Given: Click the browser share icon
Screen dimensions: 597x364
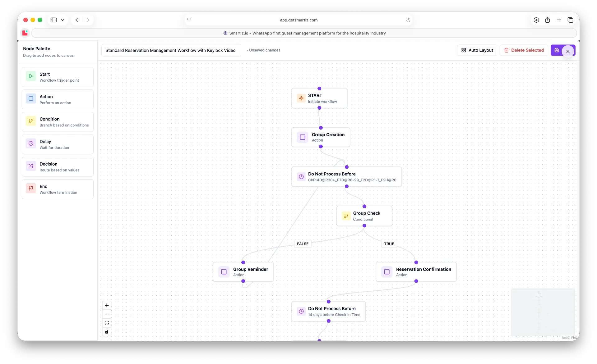Looking at the screenshot, I should click(547, 20).
